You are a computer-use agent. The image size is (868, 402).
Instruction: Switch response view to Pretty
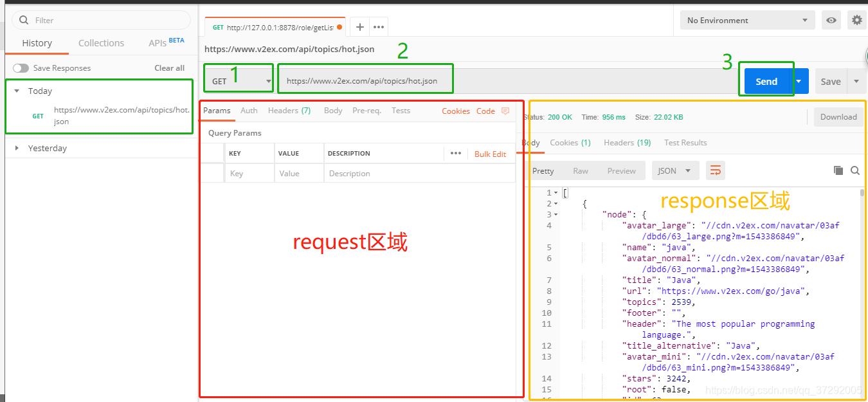pos(543,171)
